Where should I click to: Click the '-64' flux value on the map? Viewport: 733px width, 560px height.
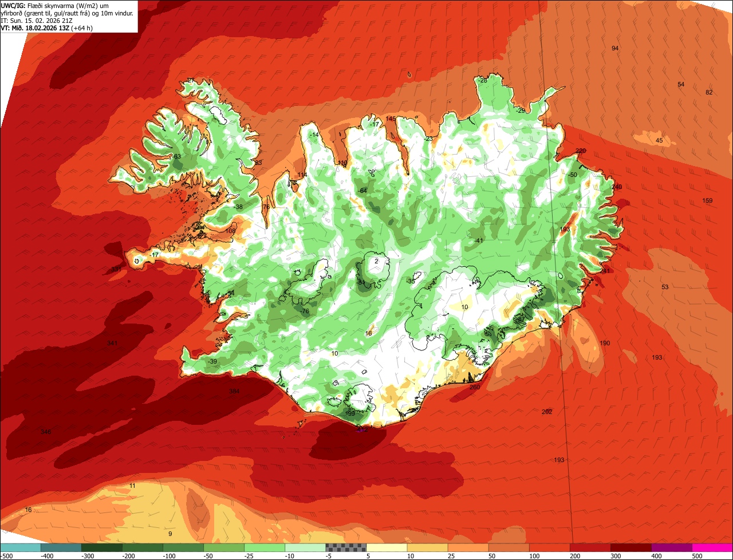(362, 191)
